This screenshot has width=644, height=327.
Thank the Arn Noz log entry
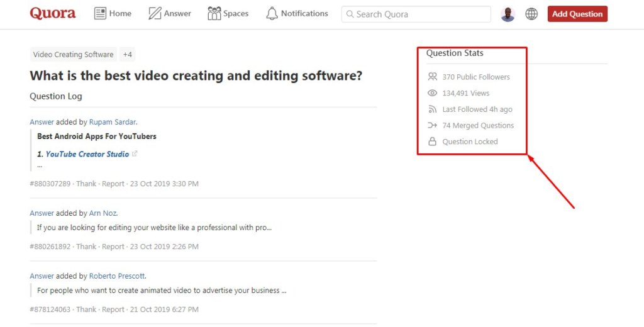coord(86,247)
